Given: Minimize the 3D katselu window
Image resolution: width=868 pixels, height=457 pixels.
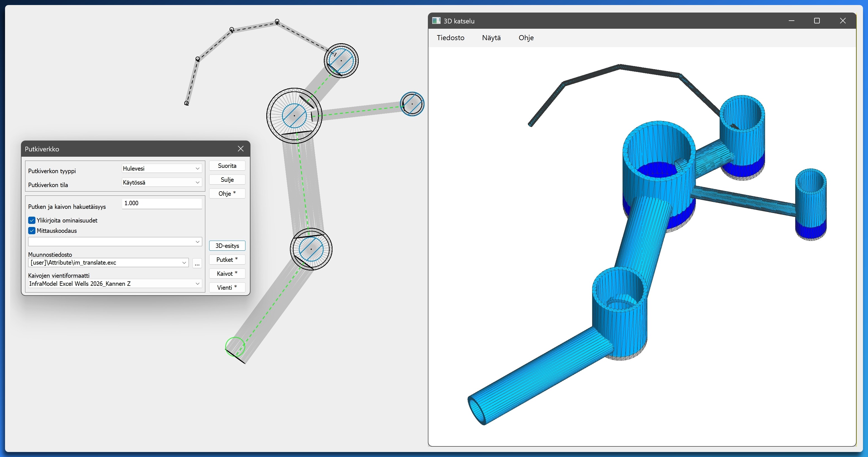Looking at the screenshot, I should pyautogui.click(x=792, y=21).
